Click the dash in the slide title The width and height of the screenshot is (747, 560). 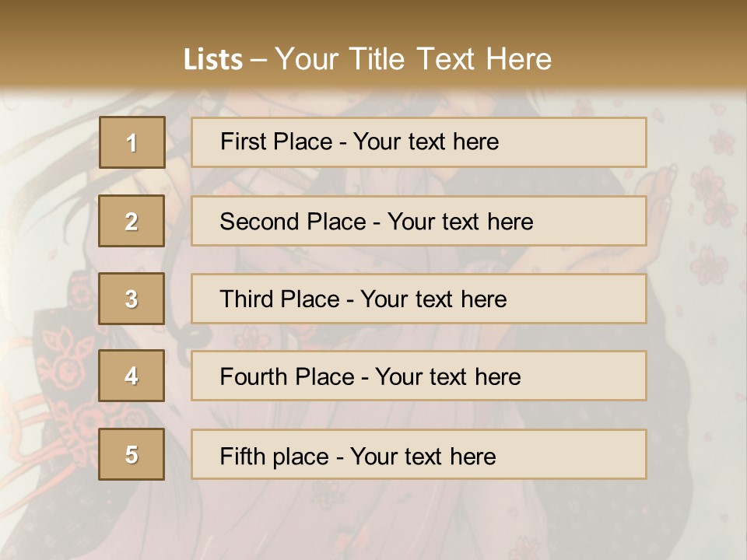258,61
